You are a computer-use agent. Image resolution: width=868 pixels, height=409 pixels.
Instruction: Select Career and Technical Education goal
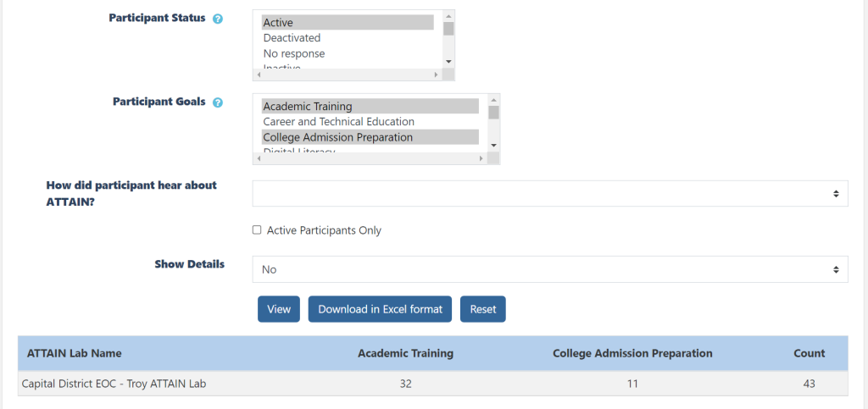click(x=338, y=122)
